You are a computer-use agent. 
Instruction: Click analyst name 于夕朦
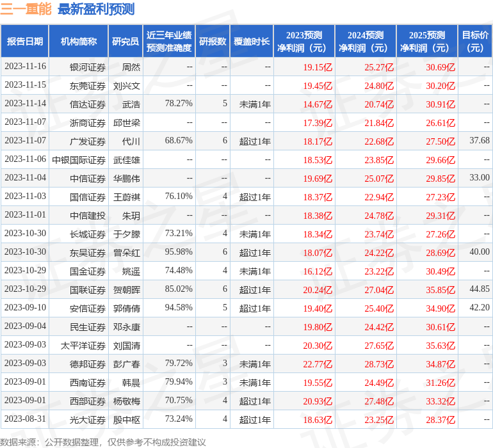click(x=127, y=234)
